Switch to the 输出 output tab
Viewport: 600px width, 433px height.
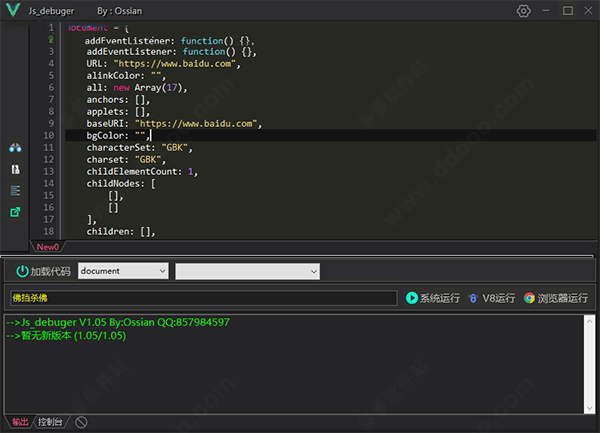pyautogui.click(x=20, y=422)
